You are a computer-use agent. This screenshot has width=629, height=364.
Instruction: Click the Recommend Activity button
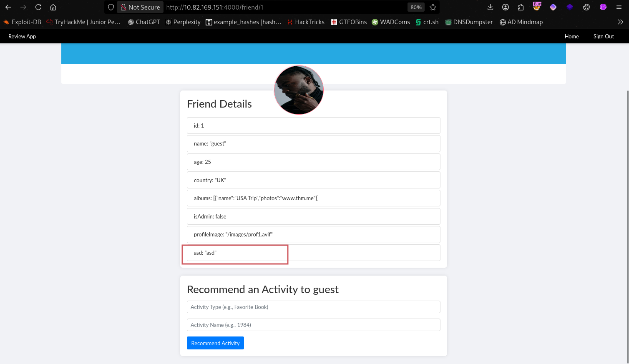click(x=215, y=343)
